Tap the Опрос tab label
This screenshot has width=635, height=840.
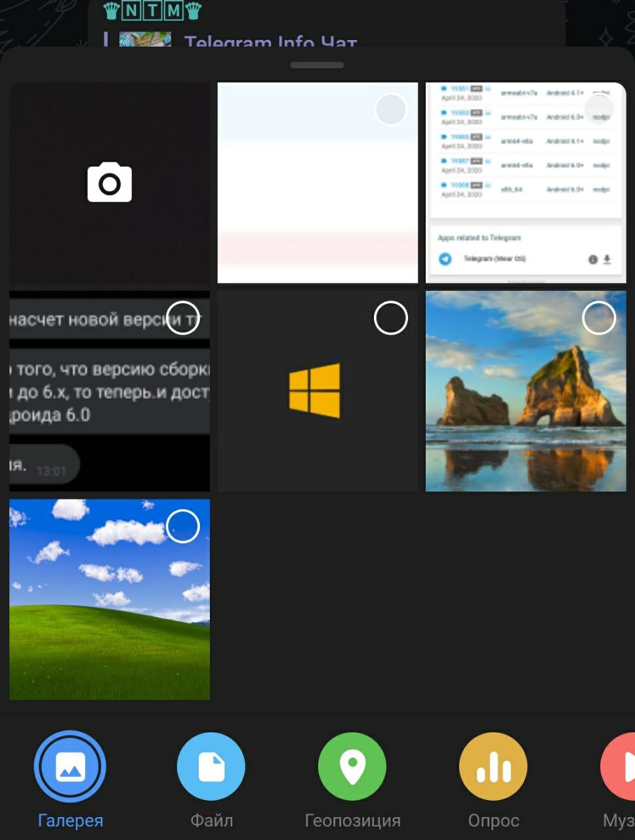point(493,821)
